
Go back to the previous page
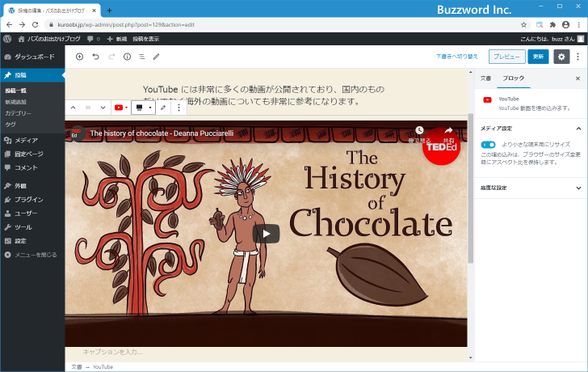click(x=10, y=25)
